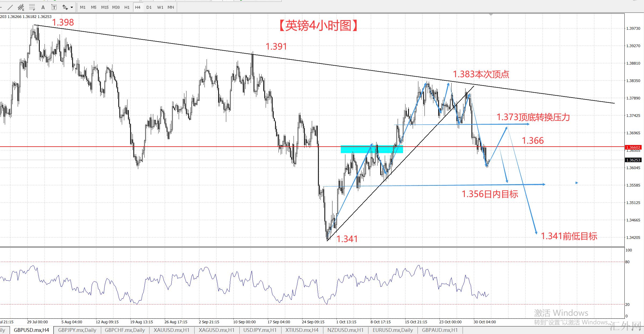This screenshot has height=334, width=644.
Task: Select the Fibonacci retracement tool
Action: pos(32,7)
